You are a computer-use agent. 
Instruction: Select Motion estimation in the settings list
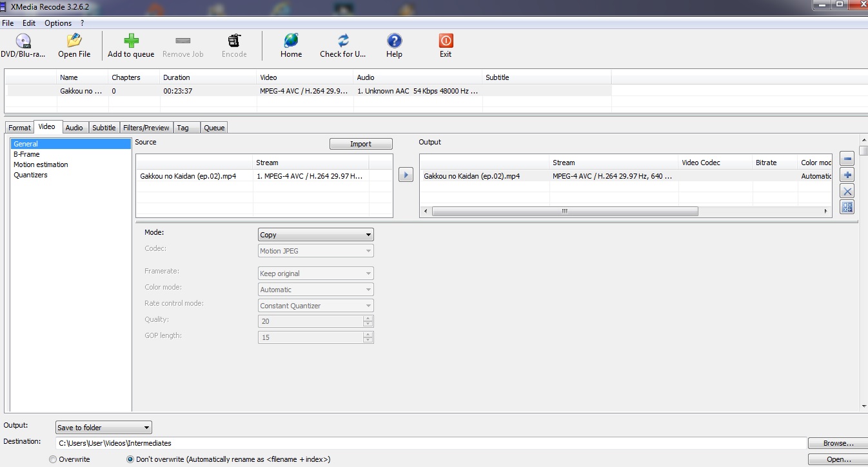tap(70, 164)
